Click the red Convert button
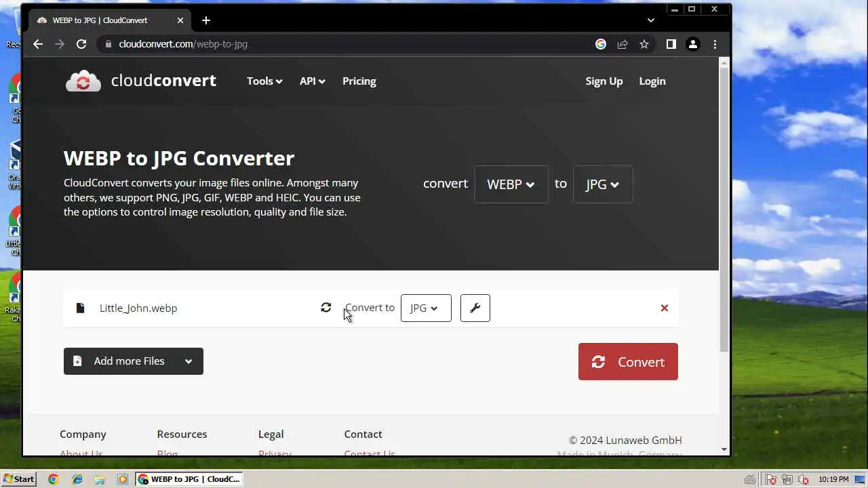The image size is (868, 488). pyautogui.click(x=628, y=362)
